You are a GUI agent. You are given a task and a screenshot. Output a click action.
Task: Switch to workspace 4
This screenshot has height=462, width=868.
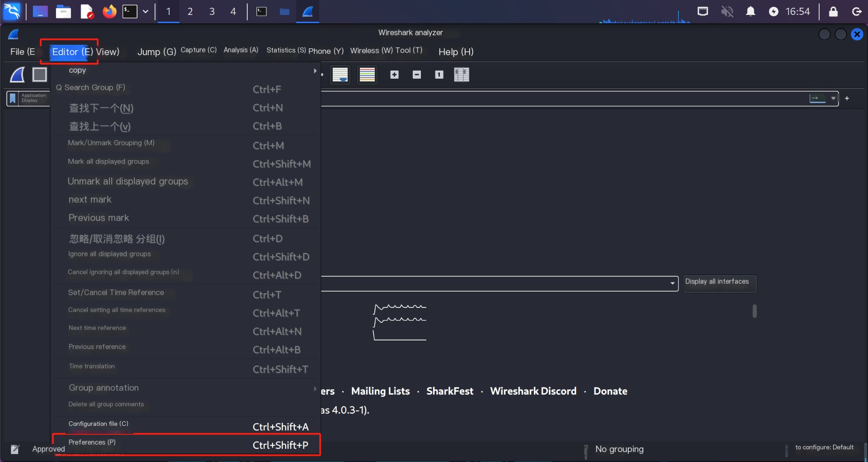coord(233,11)
